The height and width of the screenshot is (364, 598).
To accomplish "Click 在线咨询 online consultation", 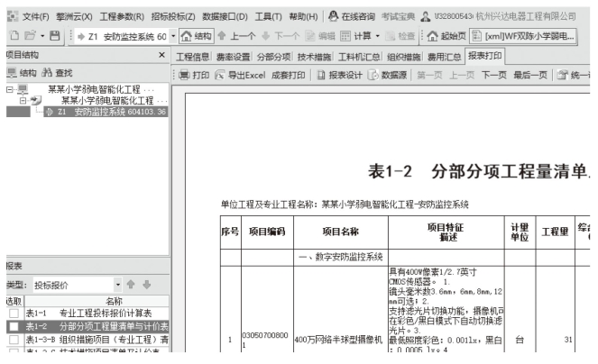I will pyautogui.click(x=352, y=16).
